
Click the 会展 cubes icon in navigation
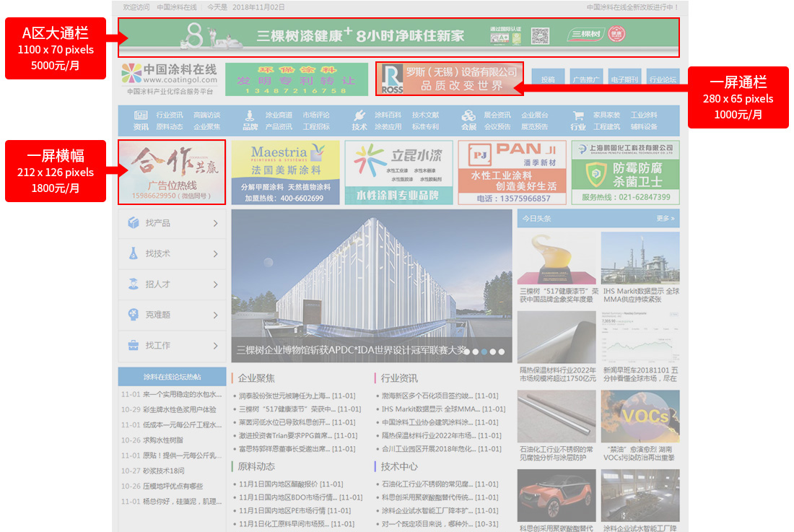[x=468, y=115]
